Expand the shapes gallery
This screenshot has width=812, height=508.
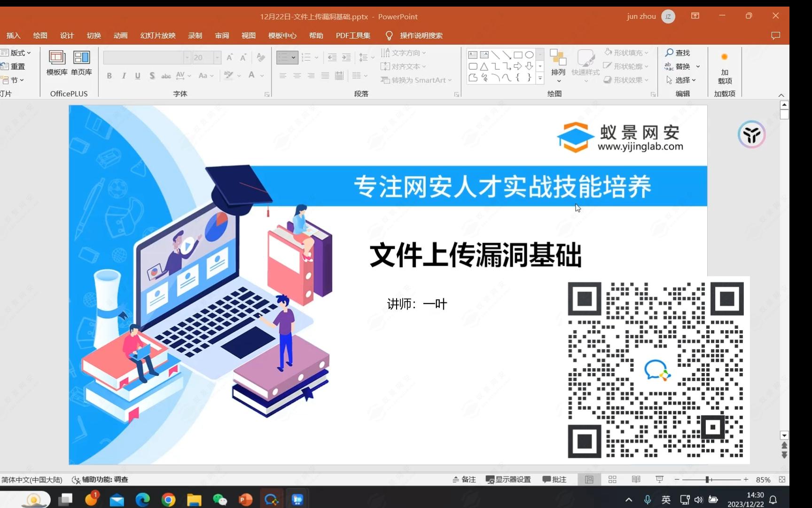(540, 79)
